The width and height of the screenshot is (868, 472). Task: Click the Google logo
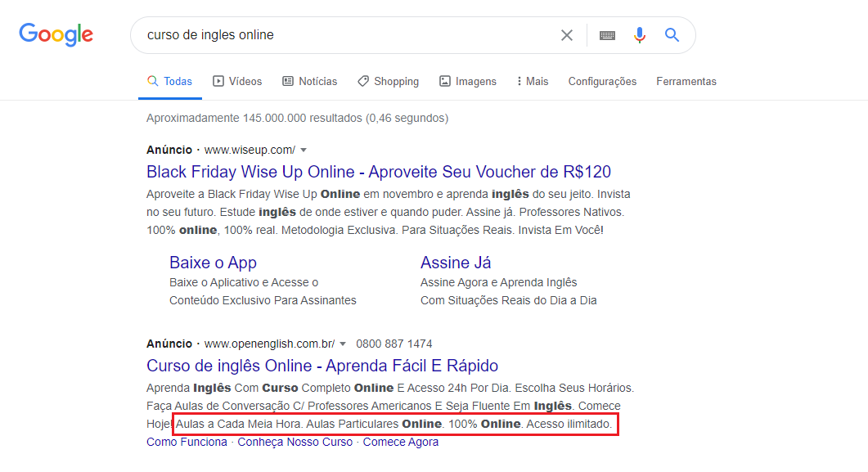(56, 35)
